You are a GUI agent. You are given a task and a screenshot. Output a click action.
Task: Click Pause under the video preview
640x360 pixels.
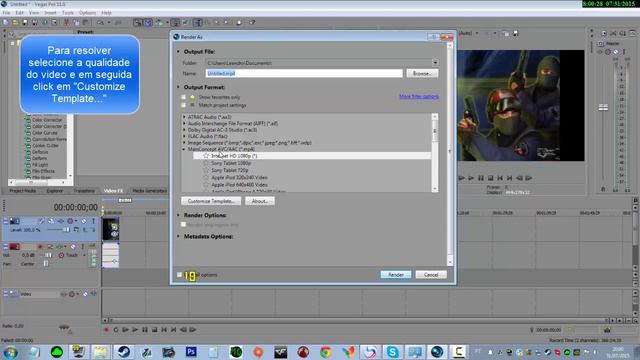(481, 178)
